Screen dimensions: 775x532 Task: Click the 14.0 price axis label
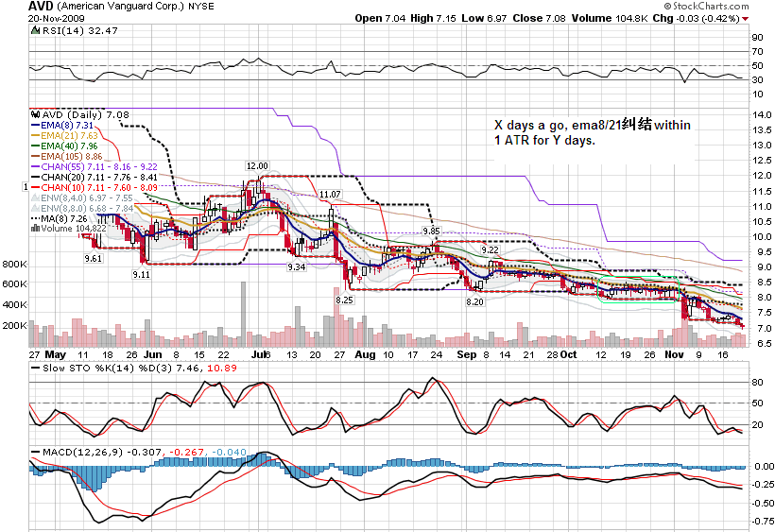coord(762,114)
